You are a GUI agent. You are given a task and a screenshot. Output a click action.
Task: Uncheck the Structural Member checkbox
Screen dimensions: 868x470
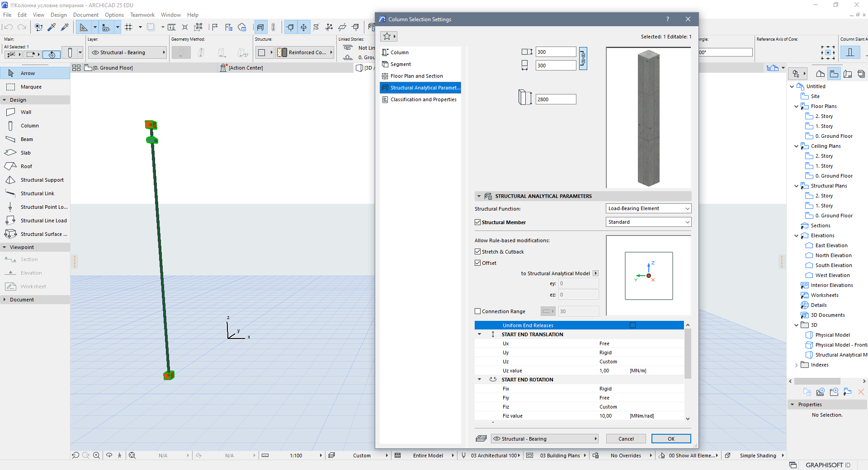pyautogui.click(x=477, y=222)
